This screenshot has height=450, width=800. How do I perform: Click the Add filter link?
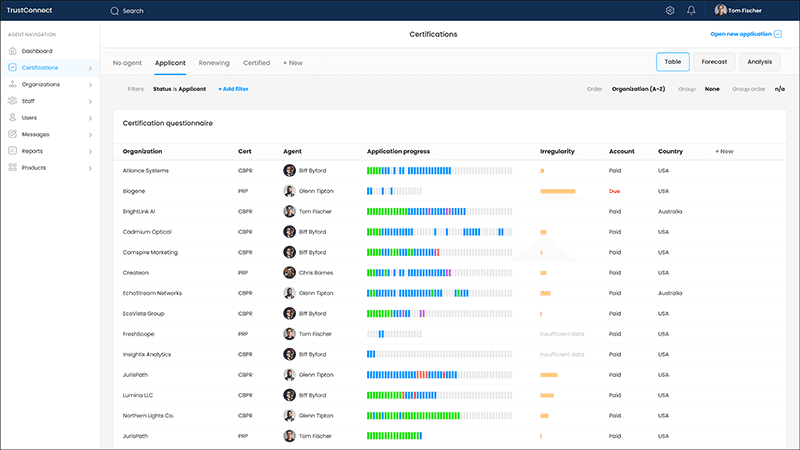233,89
